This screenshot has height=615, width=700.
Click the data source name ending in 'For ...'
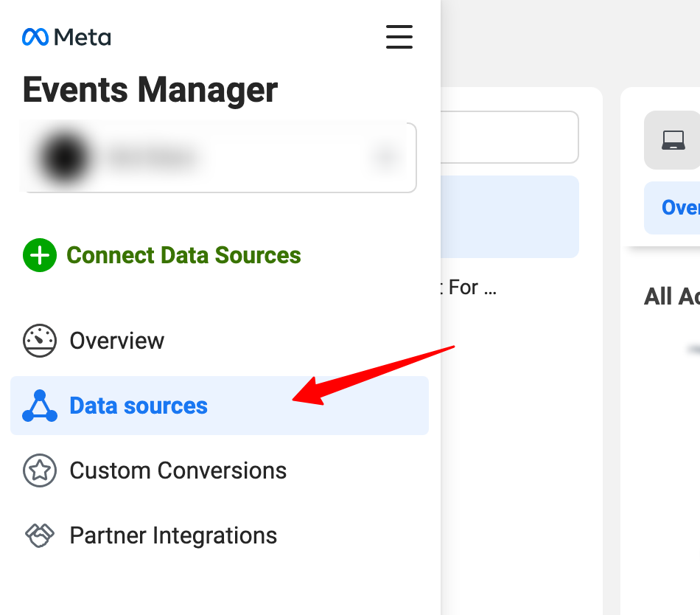click(x=472, y=287)
